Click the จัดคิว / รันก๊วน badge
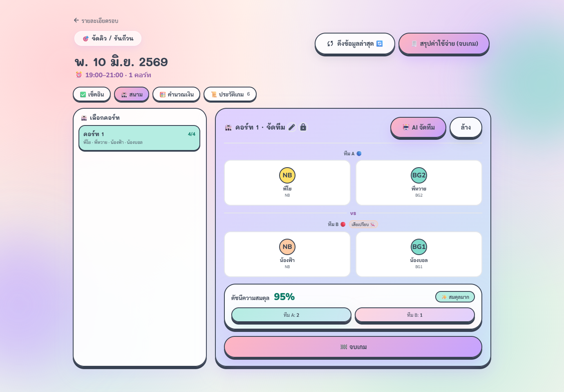This screenshot has height=392, width=564. click(108, 38)
